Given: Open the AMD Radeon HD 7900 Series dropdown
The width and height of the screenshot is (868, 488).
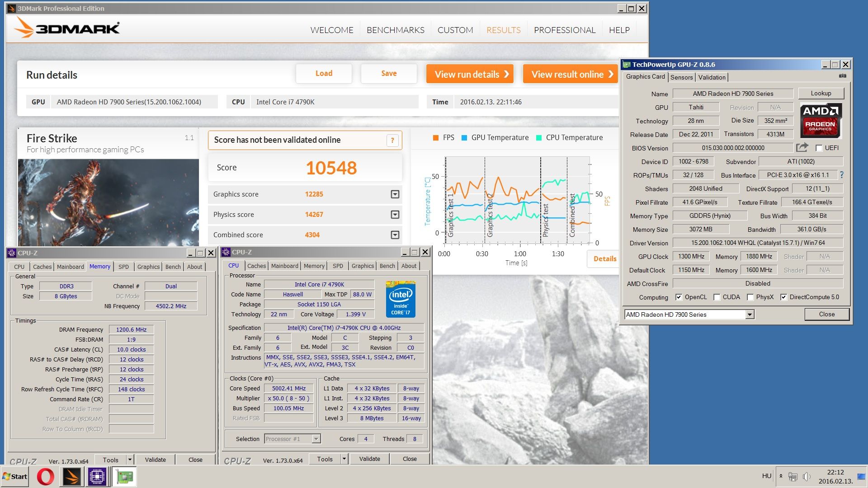Looking at the screenshot, I should pyautogui.click(x=750, y=314).
